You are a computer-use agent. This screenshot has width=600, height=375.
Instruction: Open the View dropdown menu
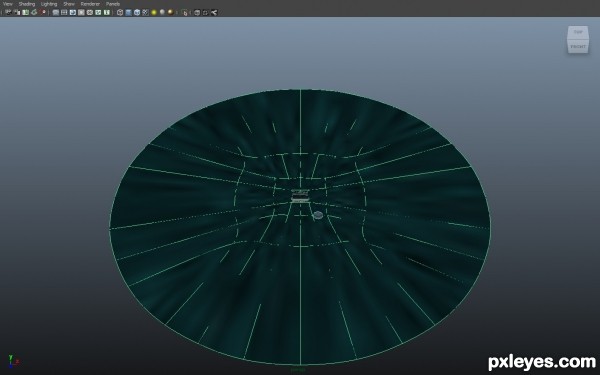8,4
